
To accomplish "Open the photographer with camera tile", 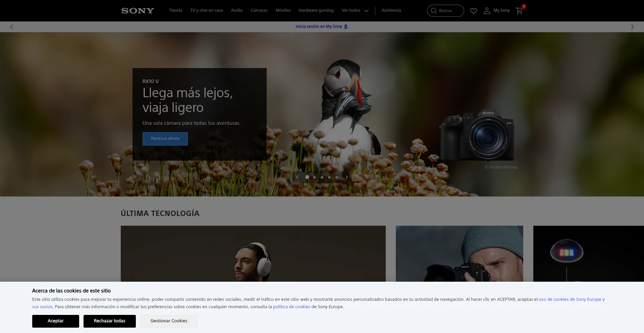I will pos(460,254).
